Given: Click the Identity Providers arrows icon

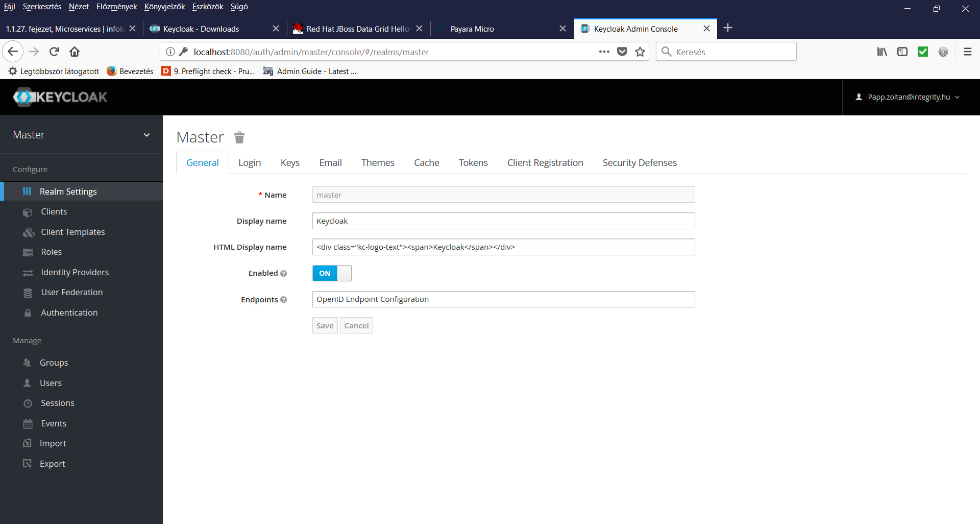Looking at the screenshot, I should tap(28, 273).
